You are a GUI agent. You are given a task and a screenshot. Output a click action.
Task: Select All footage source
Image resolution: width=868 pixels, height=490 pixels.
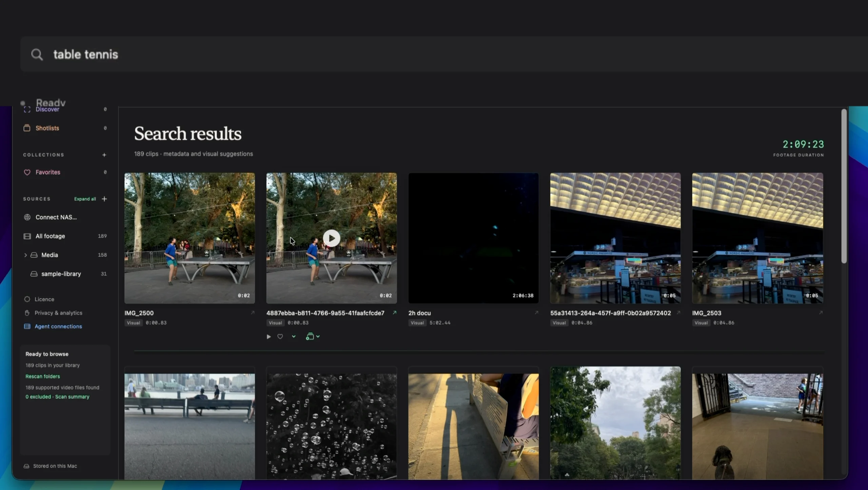pyautogui.click(x=50, y=236)
